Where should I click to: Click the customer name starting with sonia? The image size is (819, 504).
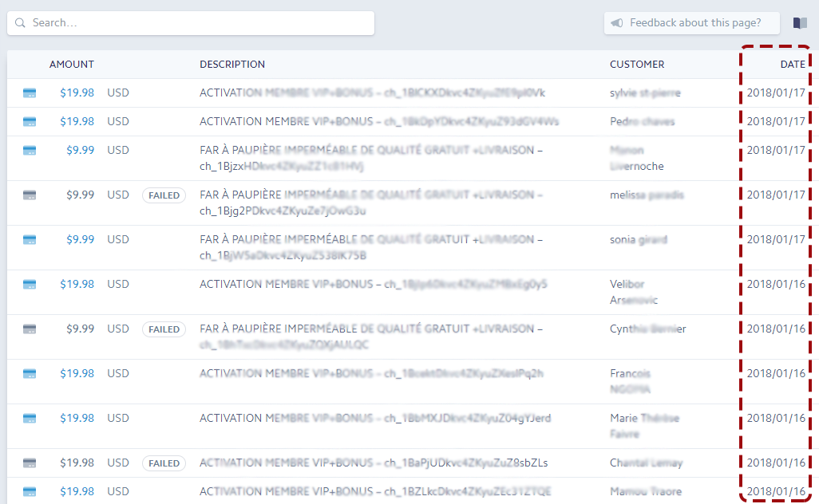tap(639, 239)
